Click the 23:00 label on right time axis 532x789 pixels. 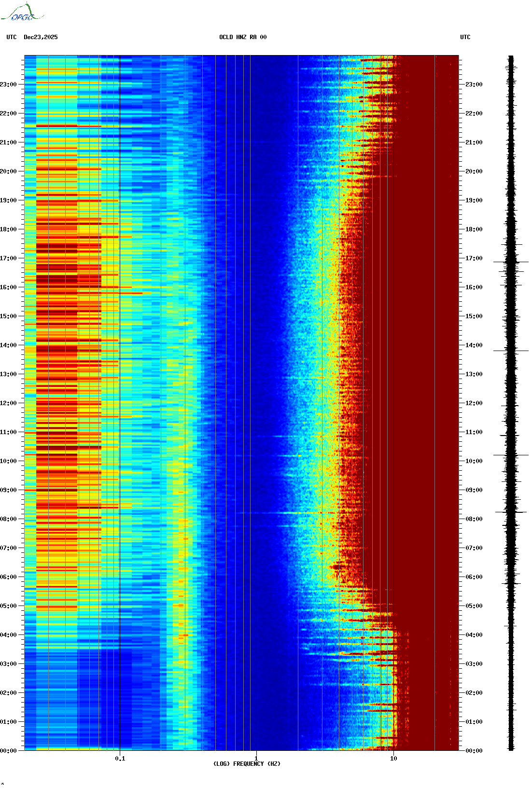pyautogui.click(x=474, y=85)
